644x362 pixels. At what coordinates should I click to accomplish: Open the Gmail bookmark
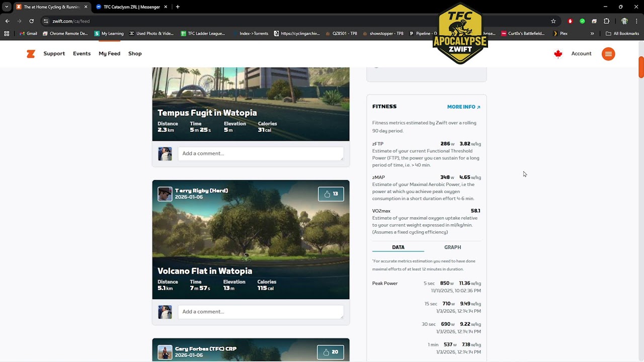tap(28, 34)
